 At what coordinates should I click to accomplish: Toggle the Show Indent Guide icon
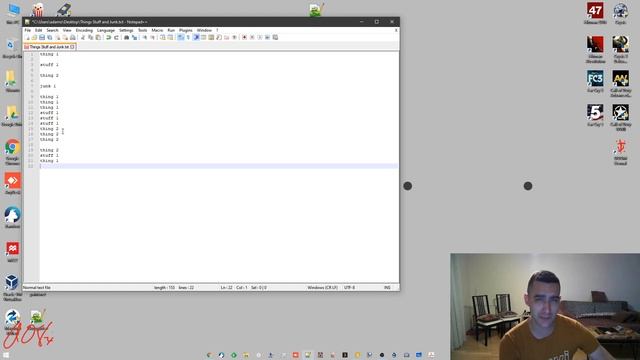click(196, 37)
